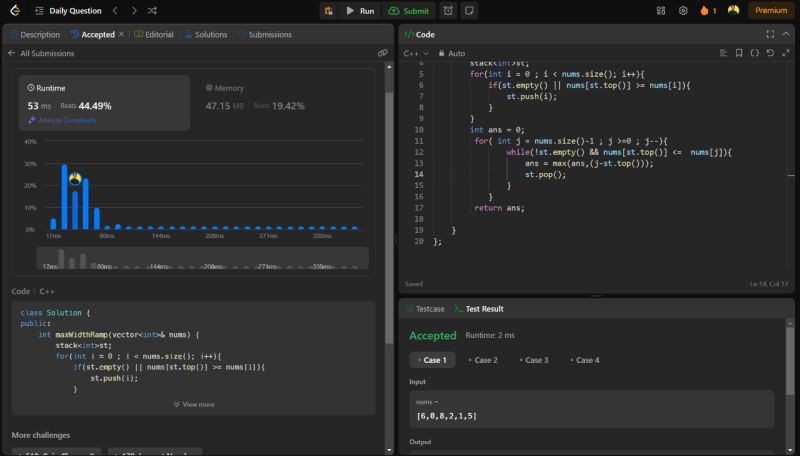The image size is (800, 456).
Task: Select Case 3
Action: (534, 360)
